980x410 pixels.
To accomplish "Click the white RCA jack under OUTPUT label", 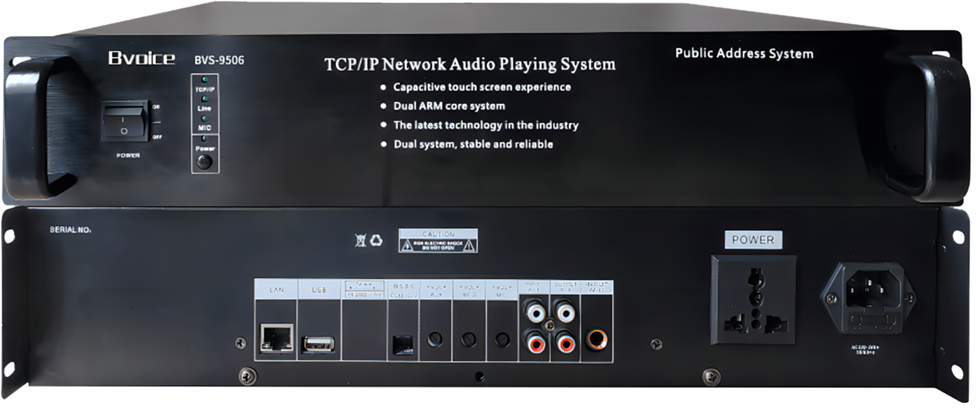I will pyautogui.click(x=565, y=312).
